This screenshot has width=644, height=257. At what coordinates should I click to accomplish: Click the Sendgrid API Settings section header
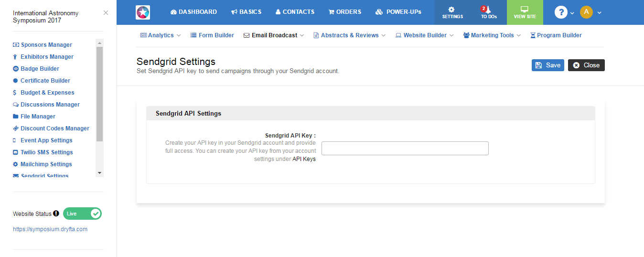click(x=371, y=114)
